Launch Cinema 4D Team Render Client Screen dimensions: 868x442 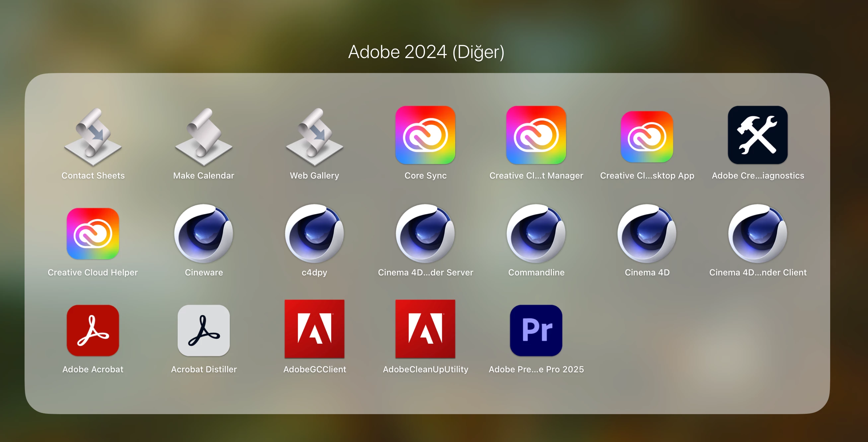pyautogui.click(x=758, y=234)
